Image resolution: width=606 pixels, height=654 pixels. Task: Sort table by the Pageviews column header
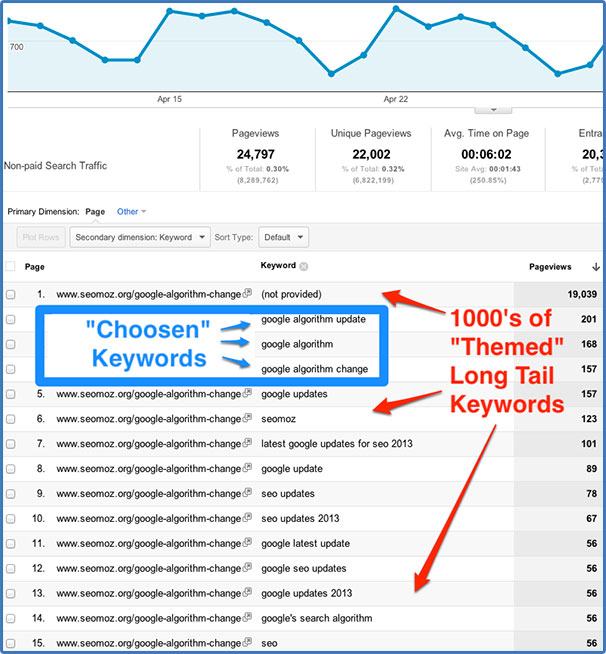tap(552, 266)
